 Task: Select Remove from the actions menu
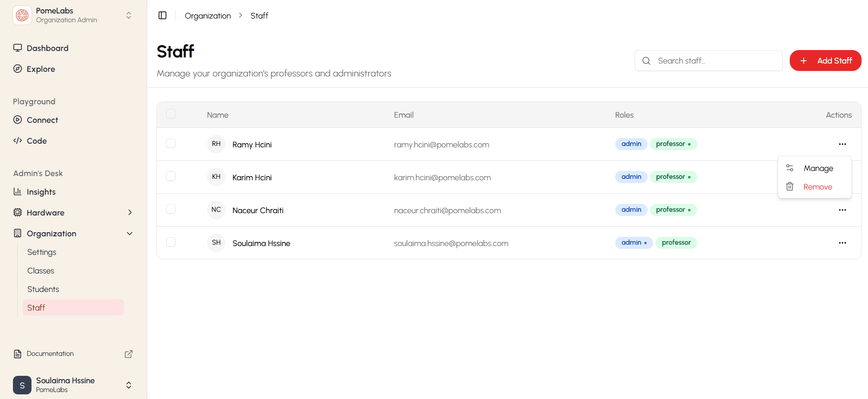click(x=815, y=187)
